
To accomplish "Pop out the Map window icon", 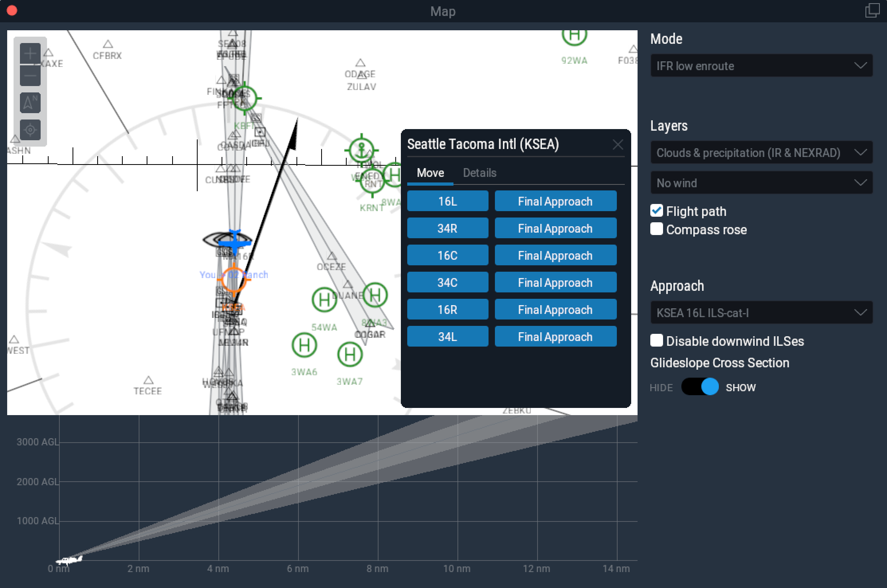I will pyautogui.click(x=872, y=11).
